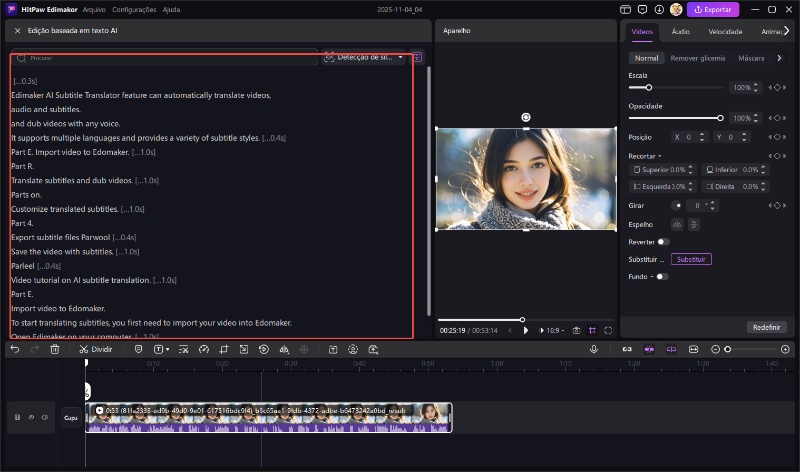
Task: Take a snapshot with the preview camera icon
Action: point(576,330)
